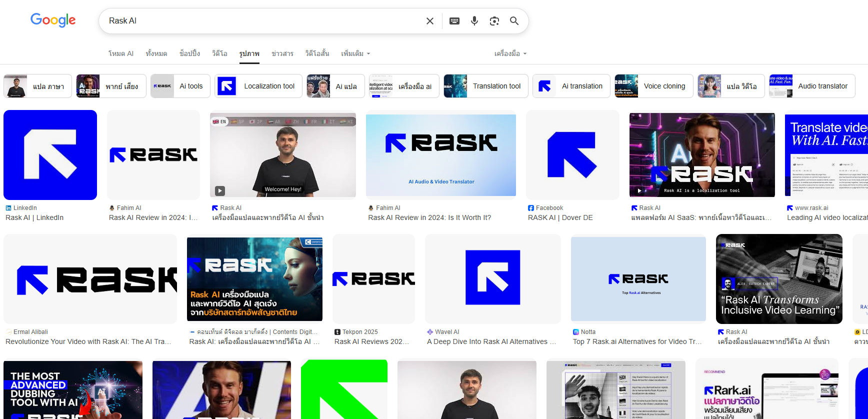The height and width of the screenshot is (419, 868).
Task: Open Rask AI Reviews 202... Tekpon link
Action: (371, 341)
